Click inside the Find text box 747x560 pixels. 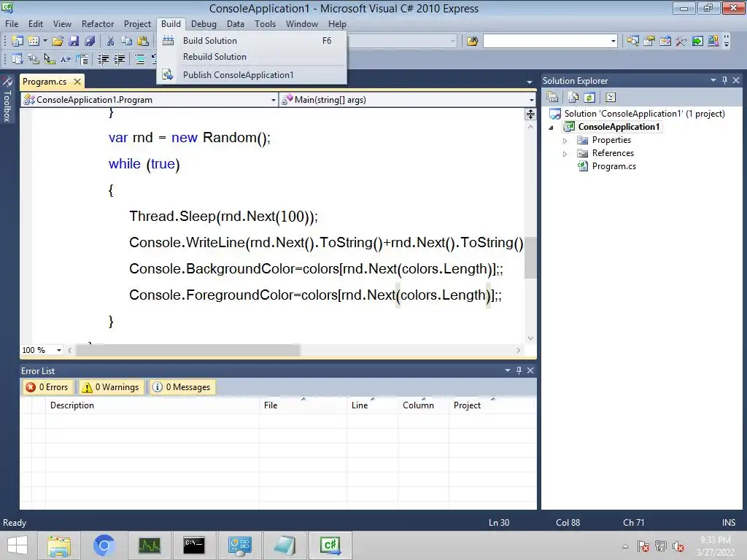(546, 42)
